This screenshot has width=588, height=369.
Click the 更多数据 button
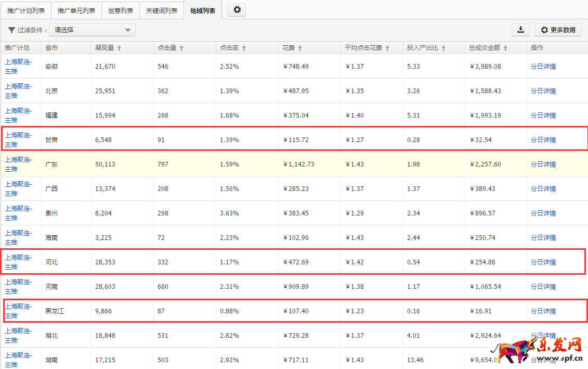point(558,30)
